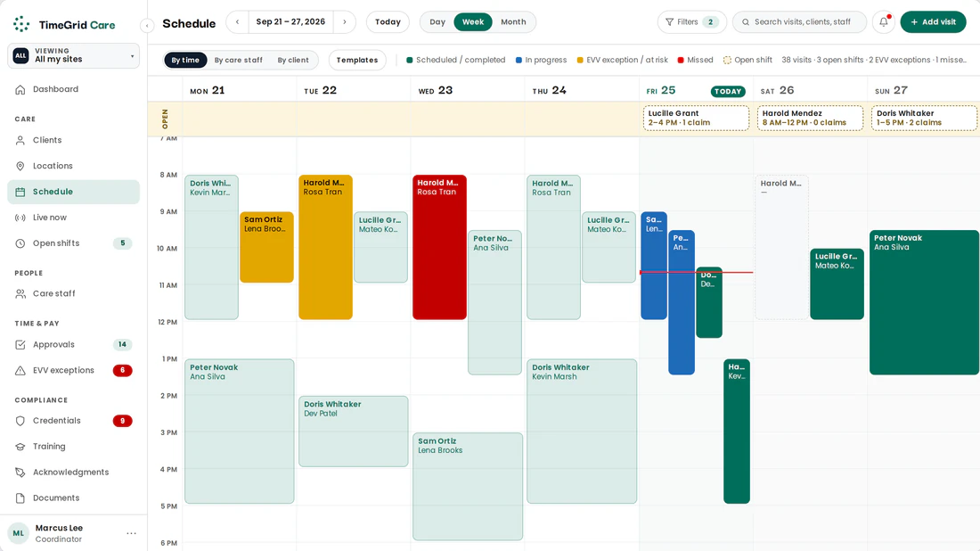Toggle EVV exception / at risk legend swatch
The height and width of the screenshot is (551, 980).
coord(580,60)
